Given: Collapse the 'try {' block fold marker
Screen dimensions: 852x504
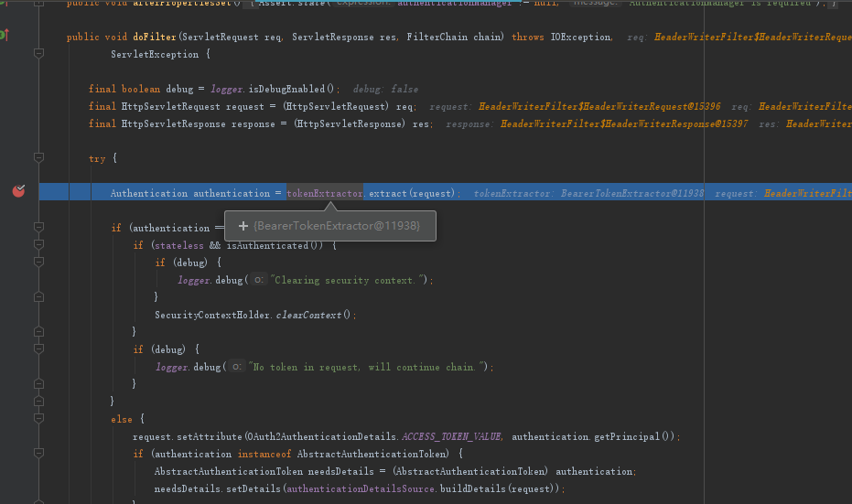Looking at the screenshot, I should (x=38, y=157).
